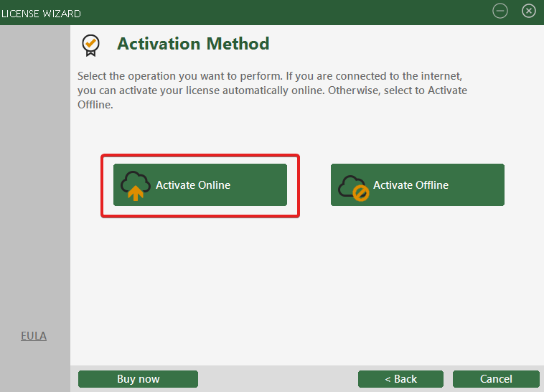Viewport: 544px width, 392px height.
Task: Click the 'Activate Offline' label text
Action: [411, 185]
